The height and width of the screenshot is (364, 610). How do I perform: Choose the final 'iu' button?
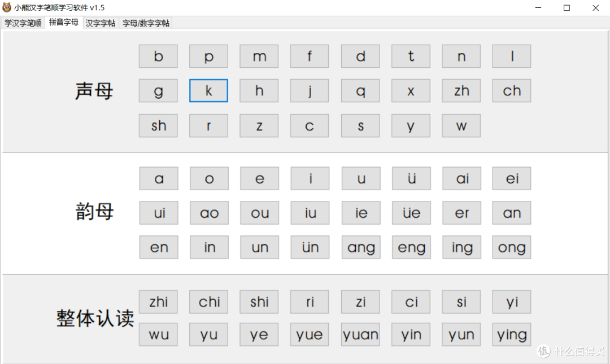click(x=310, y=213)
